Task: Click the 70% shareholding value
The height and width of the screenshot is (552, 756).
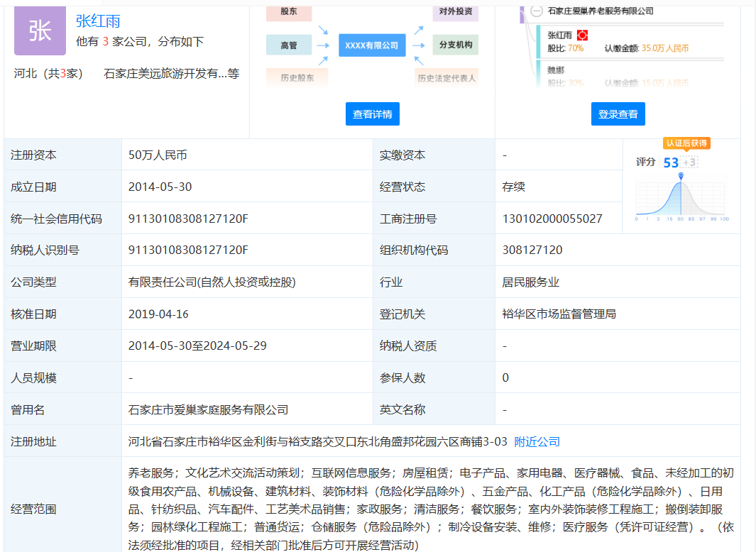Action: (x=575, y=48)
